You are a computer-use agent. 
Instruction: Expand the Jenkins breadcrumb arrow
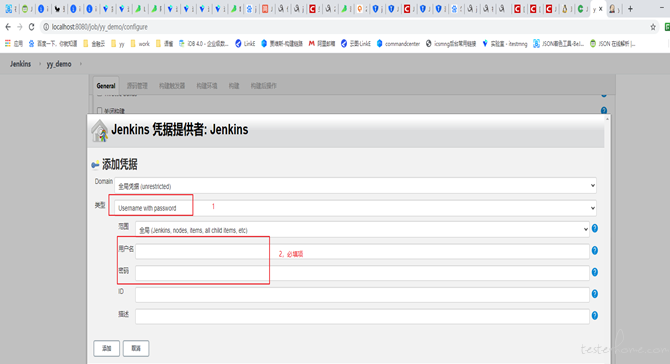coord(40,64)
